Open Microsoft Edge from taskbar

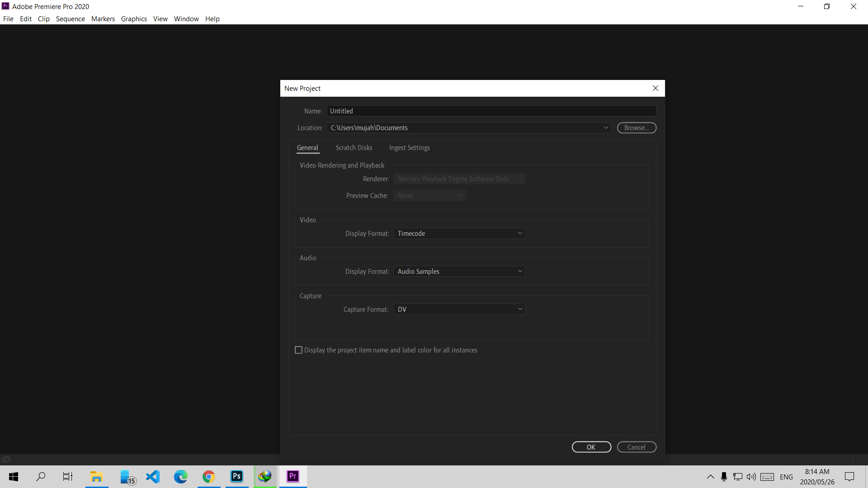[181, 476]
